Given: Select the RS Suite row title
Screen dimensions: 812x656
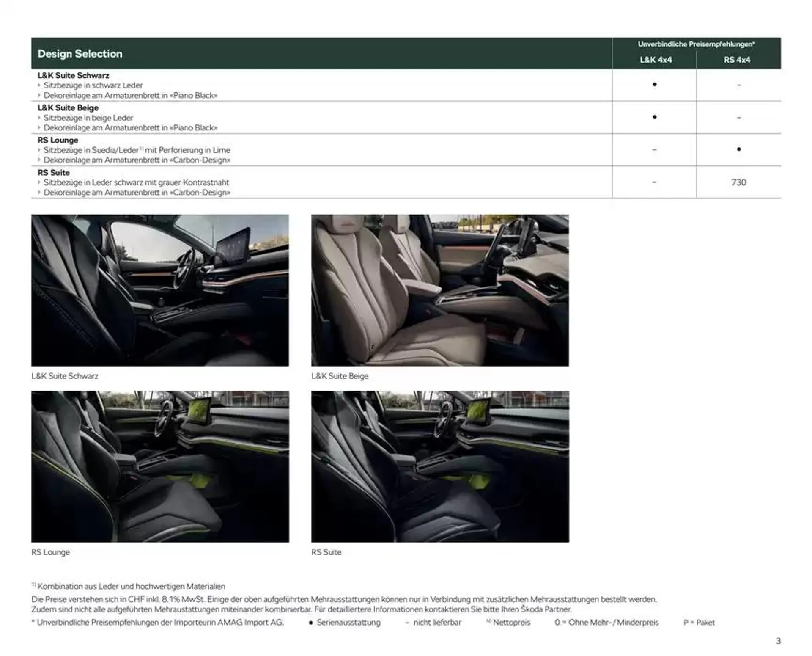Looking at the screenshot, I should pyautogui.click(x=53, y=173).
